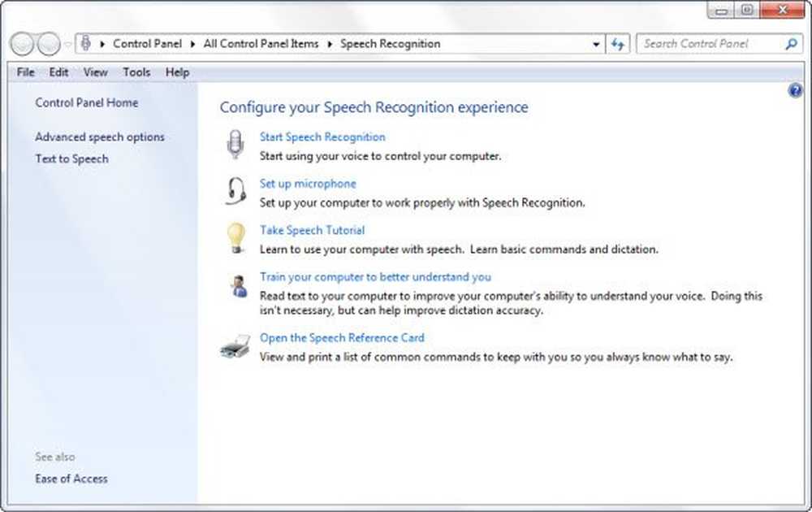
Task: Click the microphone icon beside Start Speech Recognition
Action: 235,144
